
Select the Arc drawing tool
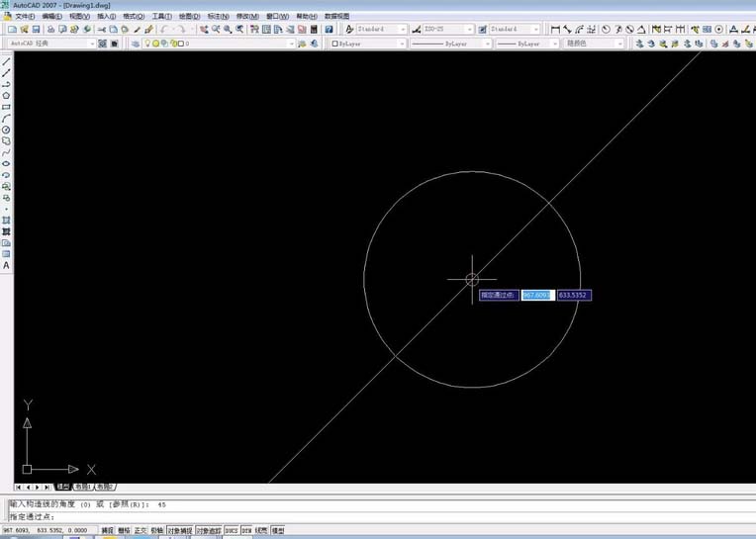click(7, 119)
